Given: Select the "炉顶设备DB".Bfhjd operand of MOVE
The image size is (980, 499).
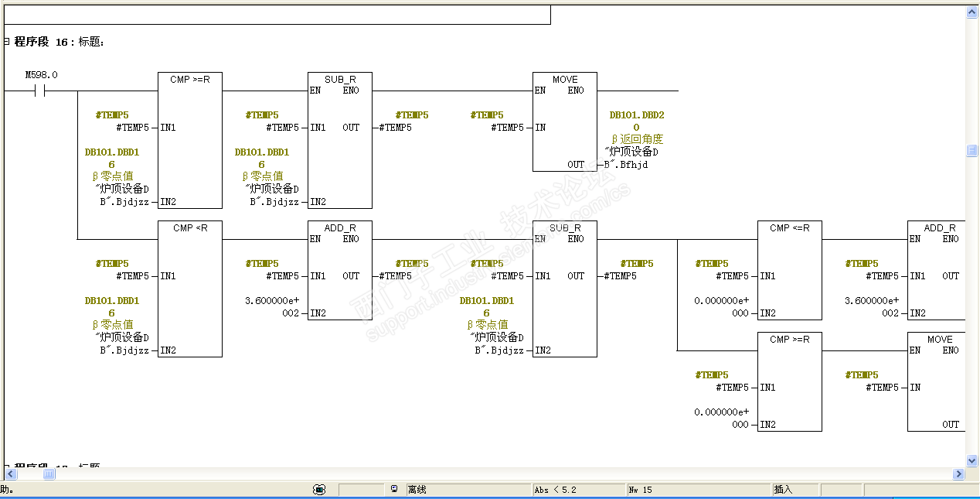Looking at the screenshot, I should [x=631, y=159].
